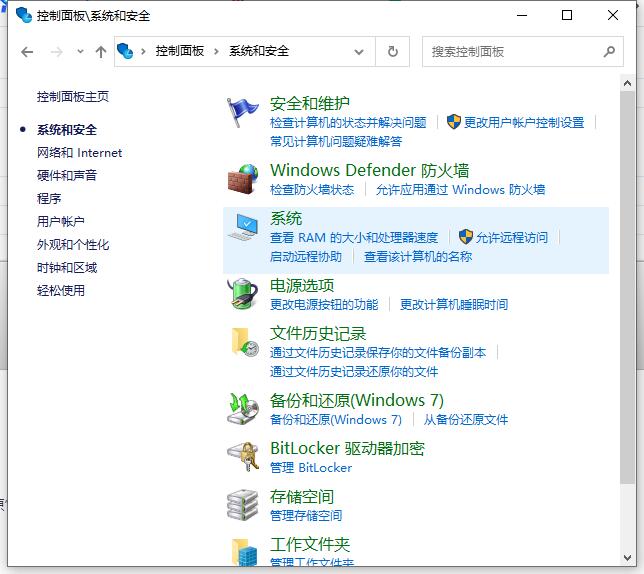Open 备份和还原(Windows 7) large heading

[x=356, y=400]
